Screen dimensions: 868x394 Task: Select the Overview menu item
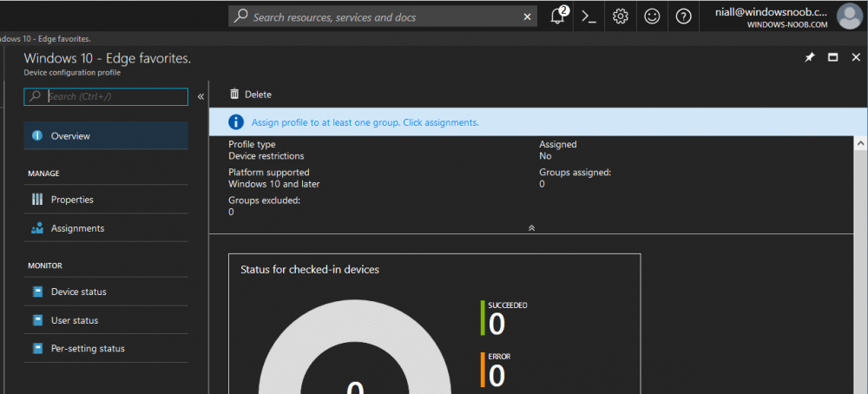pos(106,135)
